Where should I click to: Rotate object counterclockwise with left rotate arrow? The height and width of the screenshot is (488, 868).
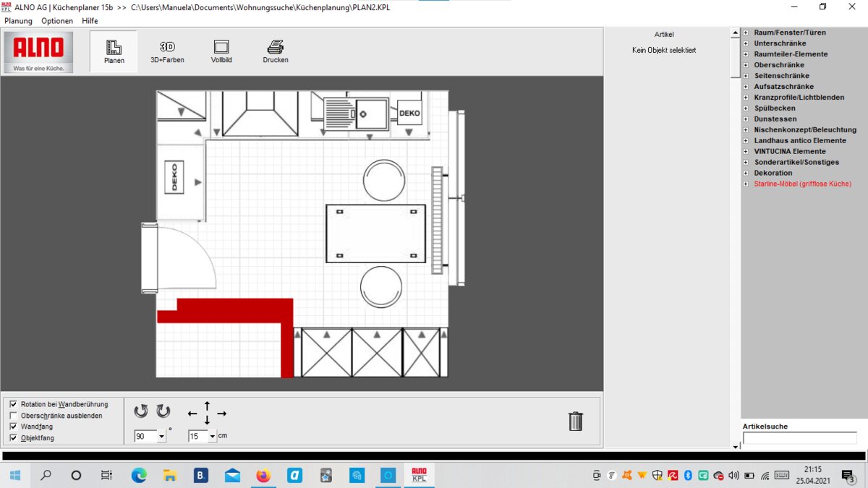point(141,411)
